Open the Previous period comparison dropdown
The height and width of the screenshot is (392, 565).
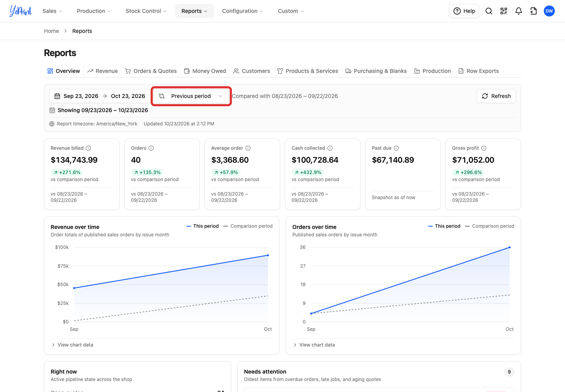click(191, 96)
